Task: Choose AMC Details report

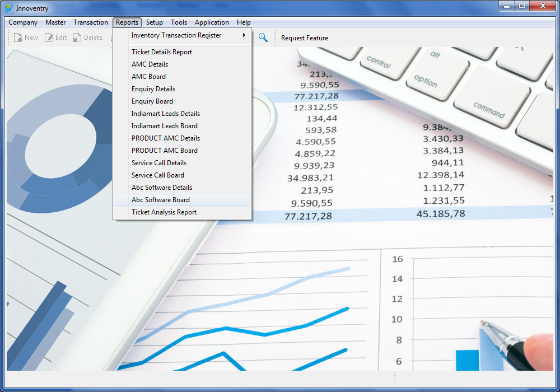Action: point(182,64)
